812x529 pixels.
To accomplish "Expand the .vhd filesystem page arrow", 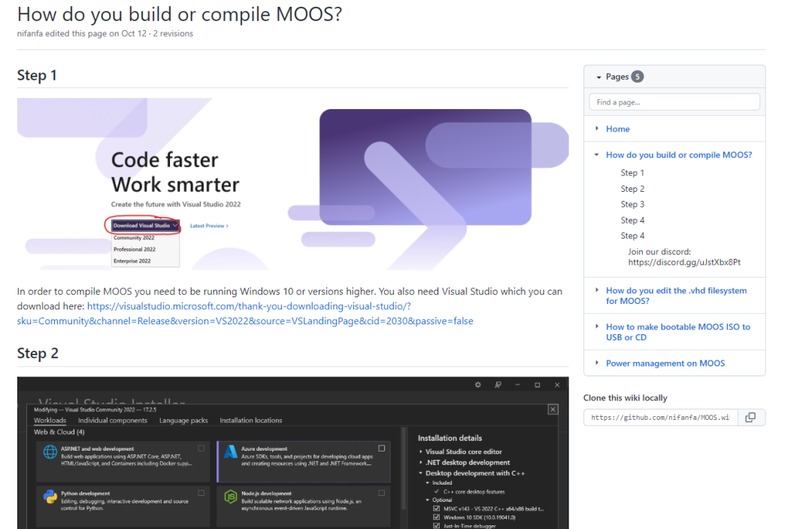I will [x=596, y=290].
